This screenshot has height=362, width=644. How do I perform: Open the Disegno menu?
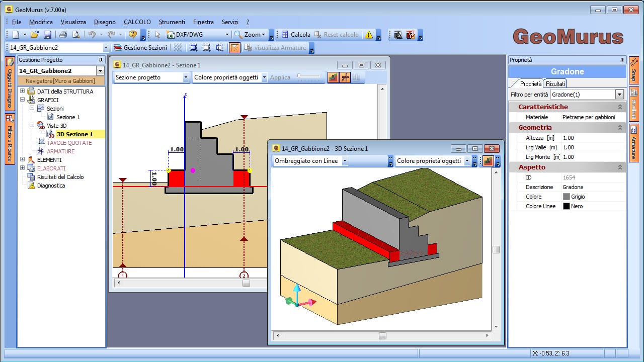(105, 22)
